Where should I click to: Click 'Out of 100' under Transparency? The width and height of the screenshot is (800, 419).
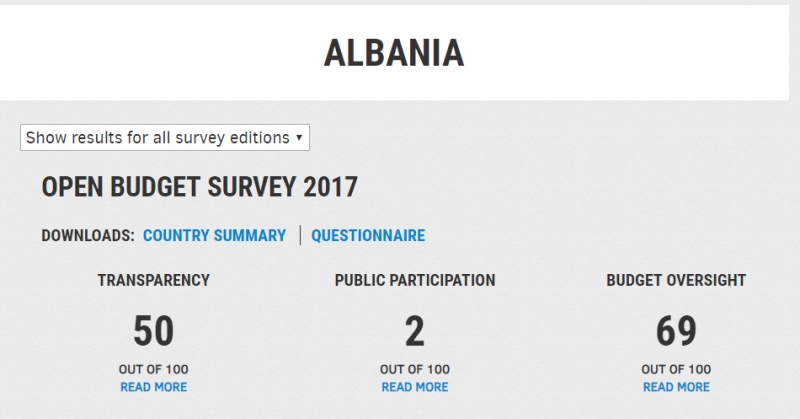click(154, 369)
